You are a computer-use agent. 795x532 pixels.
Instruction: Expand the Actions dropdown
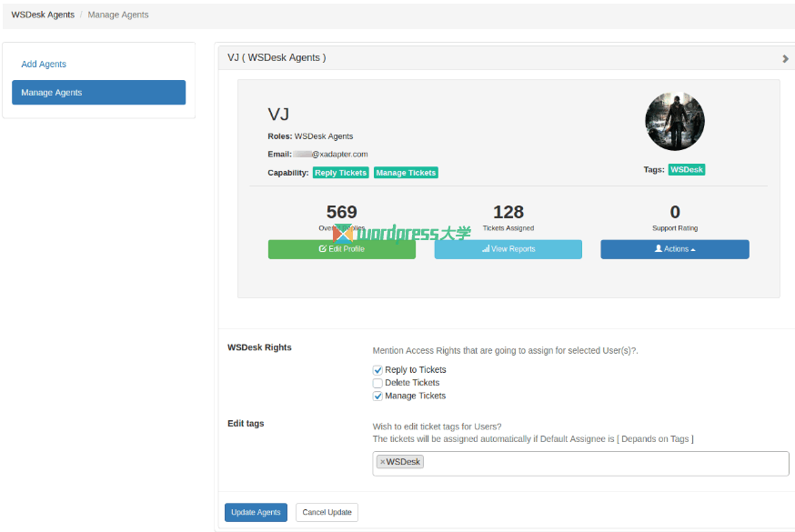[x=675, y=249]
